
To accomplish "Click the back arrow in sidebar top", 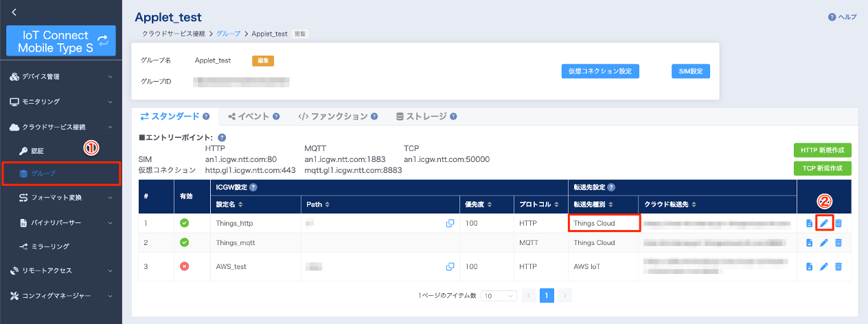I will coord(14,12).
